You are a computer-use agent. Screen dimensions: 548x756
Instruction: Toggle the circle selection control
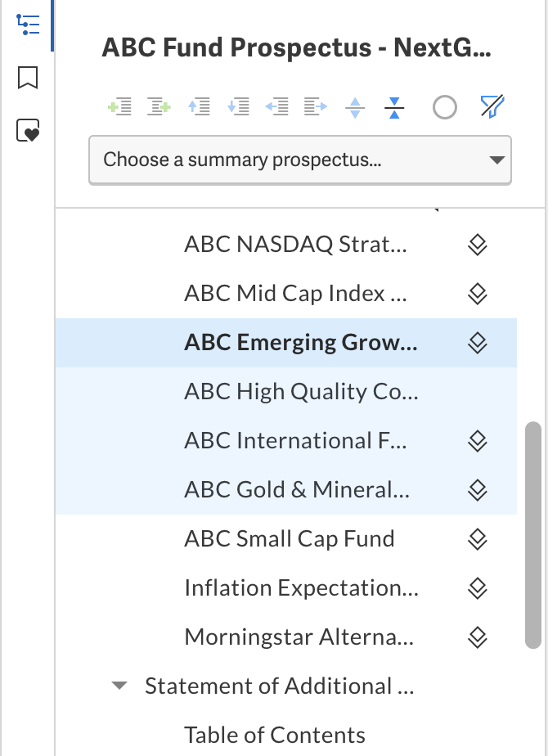tap(444, 107)
